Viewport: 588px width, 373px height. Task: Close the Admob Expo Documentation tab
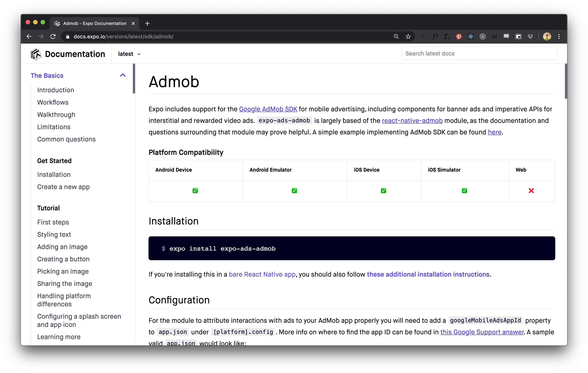[x=133, y=23]
